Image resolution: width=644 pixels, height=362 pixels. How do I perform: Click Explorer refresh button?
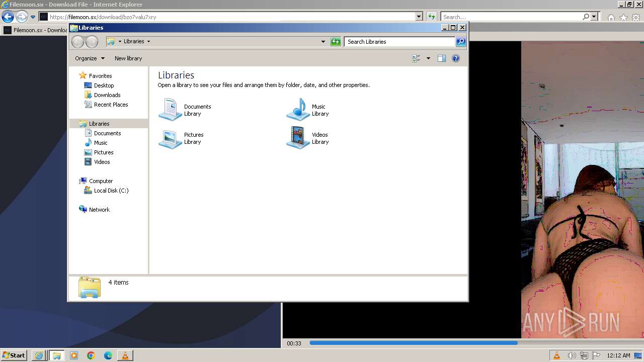coord(336,42)
